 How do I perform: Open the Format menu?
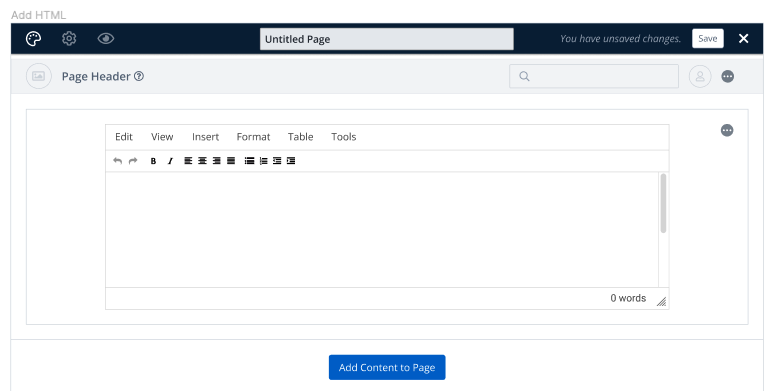tap(253, 137)
